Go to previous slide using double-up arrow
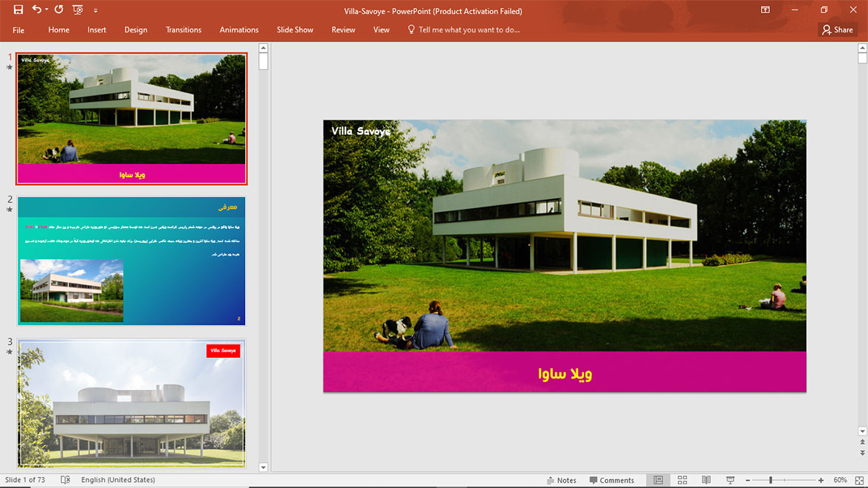This screenshot has width=868, height=488. tap(862, 442)
